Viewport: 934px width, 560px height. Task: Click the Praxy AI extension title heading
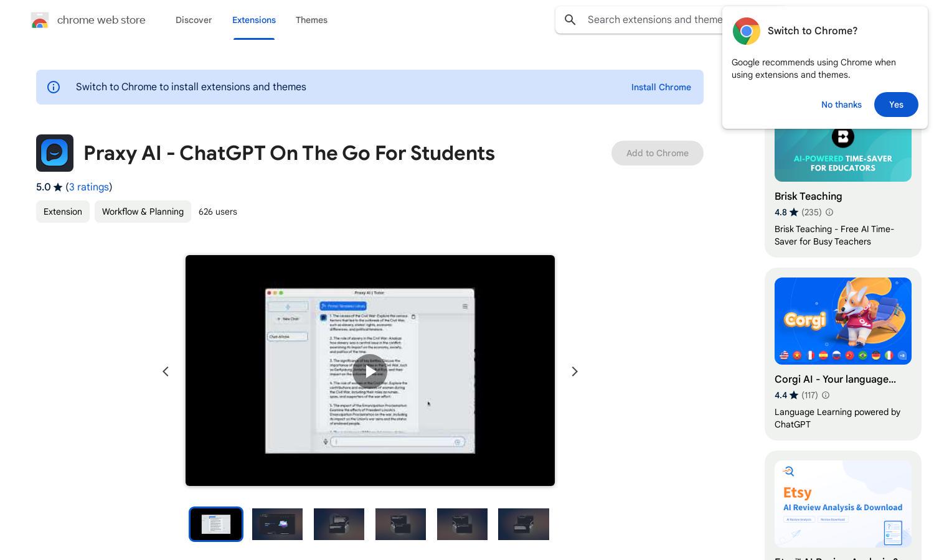coord(289,153)
